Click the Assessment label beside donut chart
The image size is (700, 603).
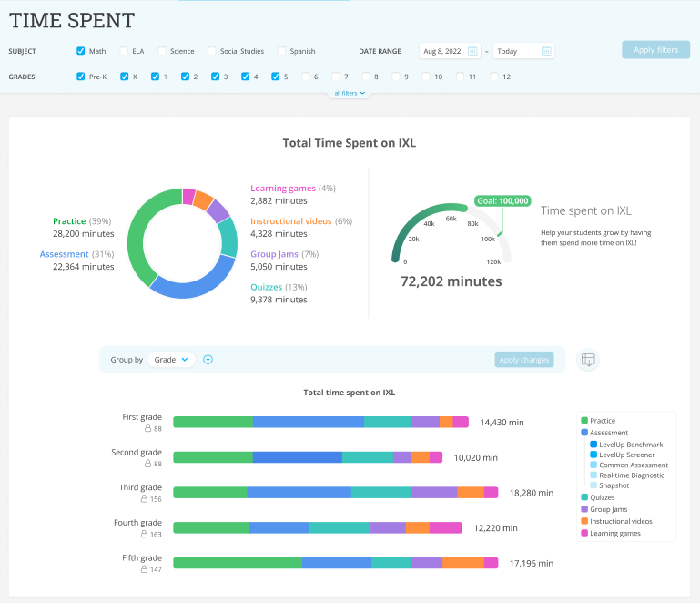click(x=65, y=254)
